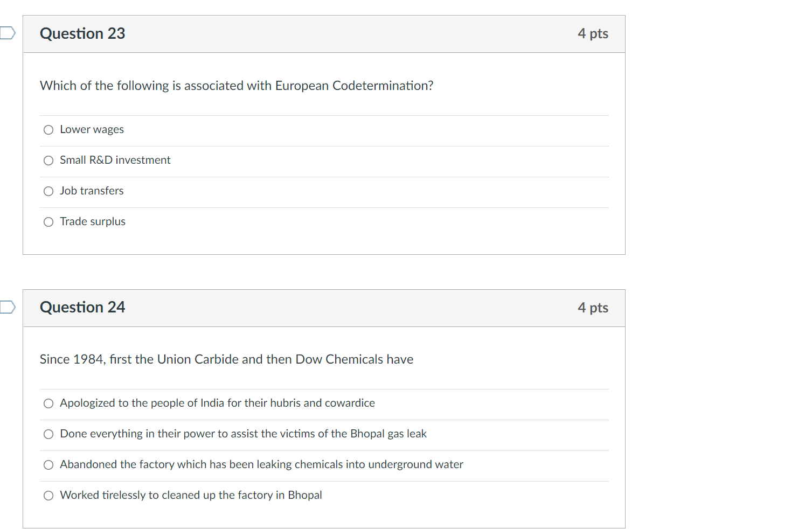Image resolution: width=812 pixels, height=529 pixels.
Task: Select the 'Small R&D investment' option
Action: pyautogui.click(x=48, y=161)
